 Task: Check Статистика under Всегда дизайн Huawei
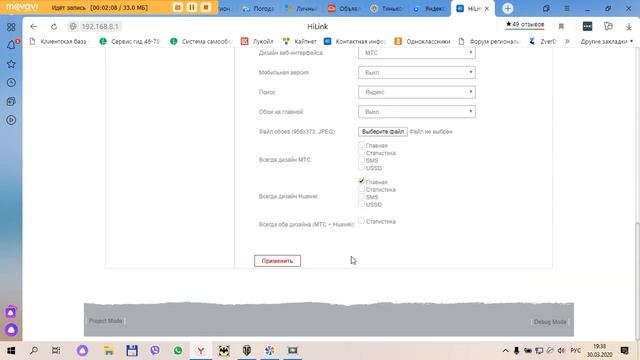[x=361, y=189]
